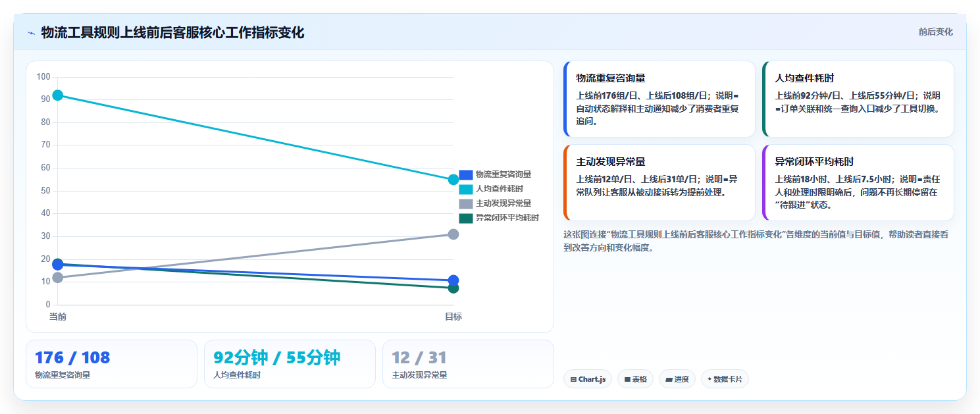Click the gray data point at 12 on 当前

[x=58, y=278]
